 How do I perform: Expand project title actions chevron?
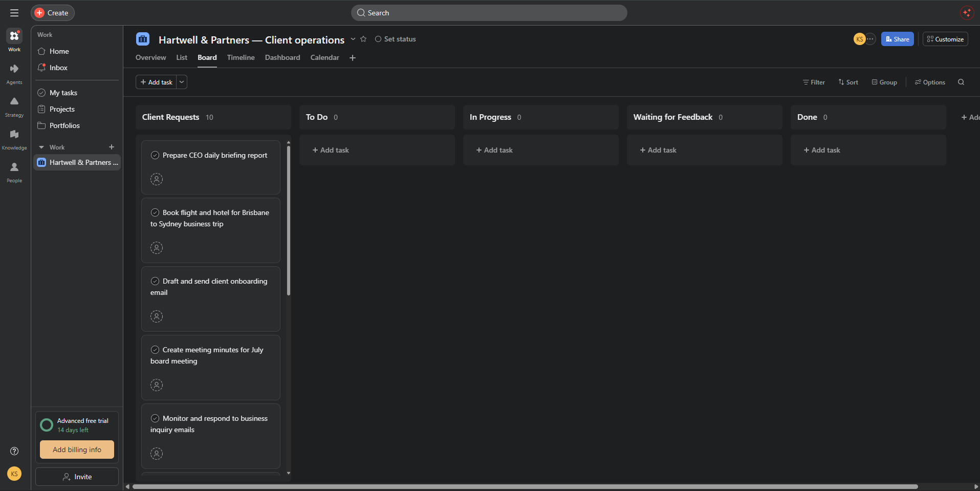[x=353, y=39]
